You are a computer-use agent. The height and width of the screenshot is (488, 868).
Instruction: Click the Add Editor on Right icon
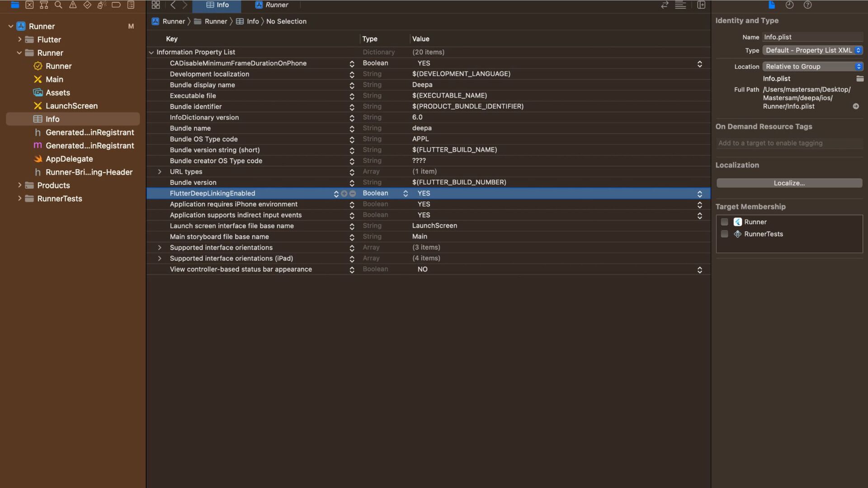tap(701, 5)
